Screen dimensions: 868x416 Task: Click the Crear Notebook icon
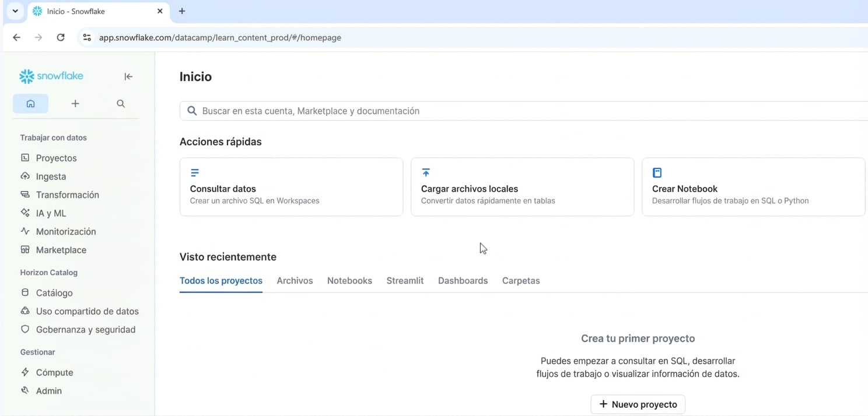point(657,172)
